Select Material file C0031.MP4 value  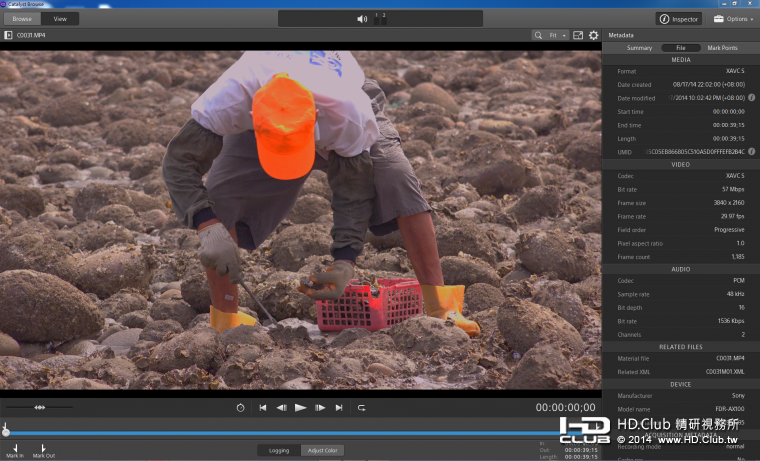click(730, 358)
